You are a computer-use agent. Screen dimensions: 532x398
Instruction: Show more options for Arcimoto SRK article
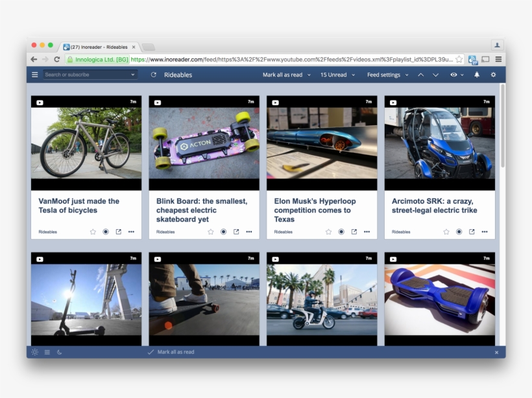pos(485,232)
